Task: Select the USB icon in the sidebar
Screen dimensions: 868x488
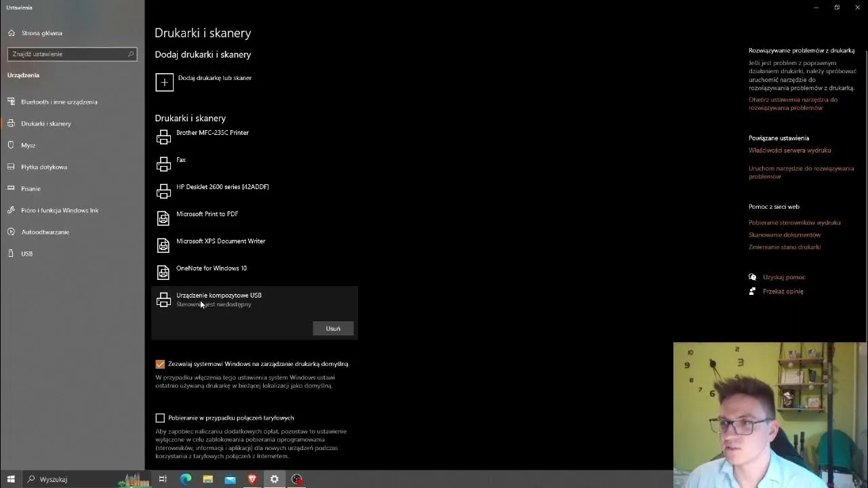Action: 26,253
